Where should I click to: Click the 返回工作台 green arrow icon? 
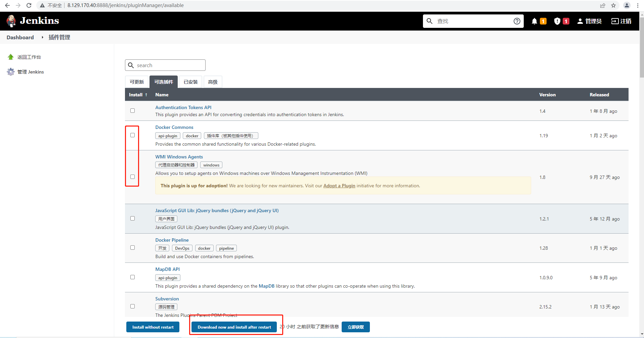click(10, 56)
